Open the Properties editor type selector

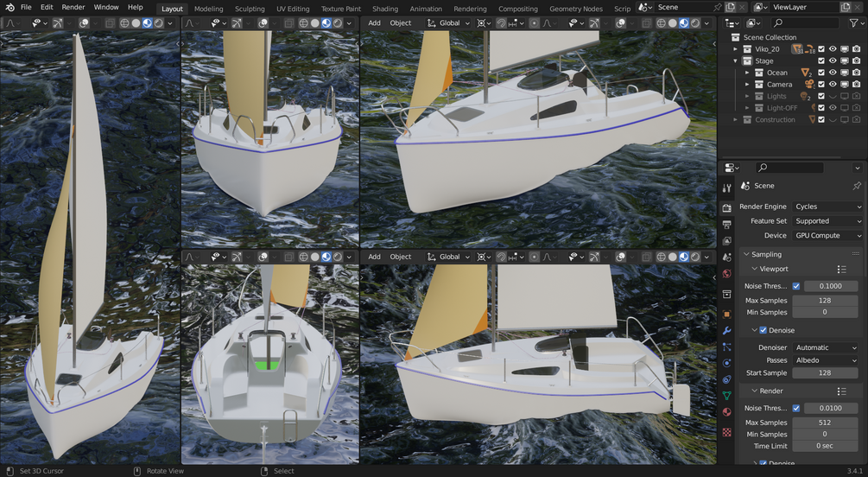coord(732,168)
